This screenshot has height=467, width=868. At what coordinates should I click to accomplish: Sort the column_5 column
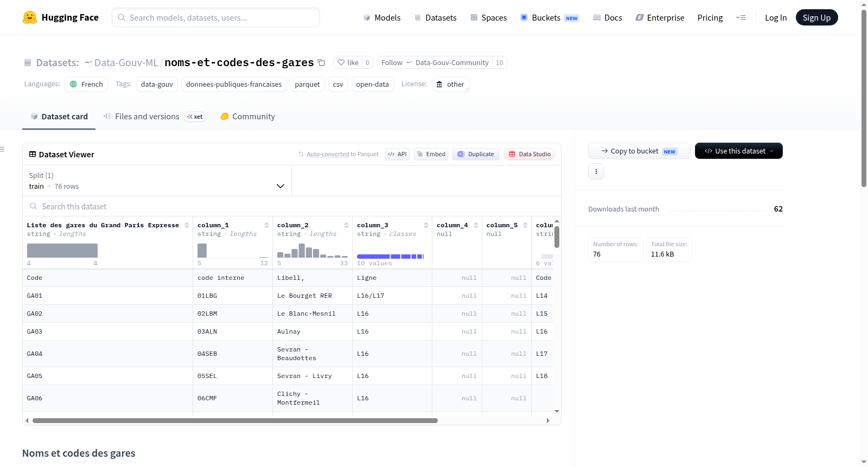point(525,225)
